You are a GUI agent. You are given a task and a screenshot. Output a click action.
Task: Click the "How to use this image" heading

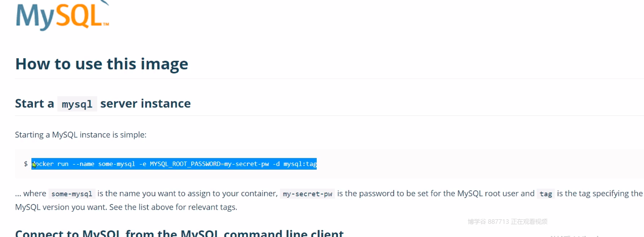(x=102, y=64)
